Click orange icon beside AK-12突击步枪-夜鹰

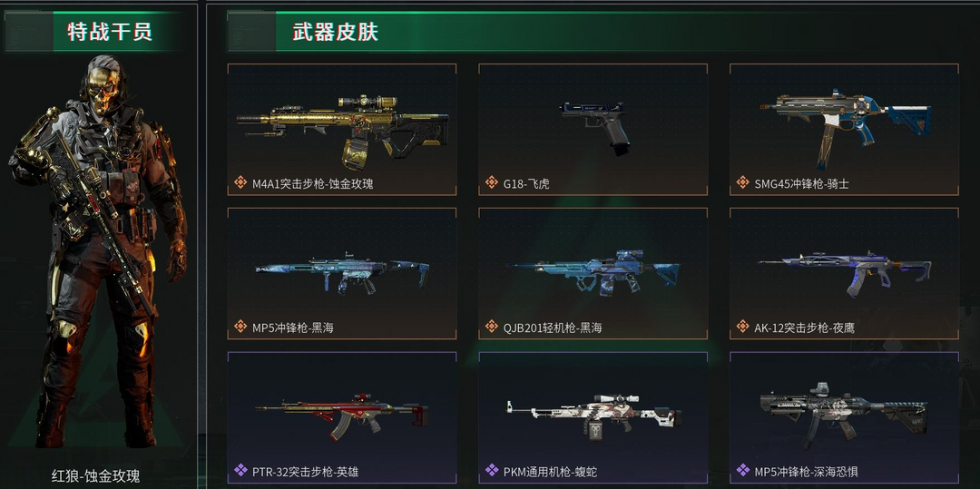coord(742,327)
